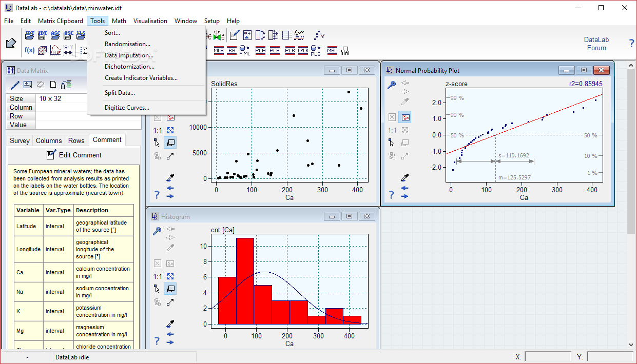The image size is (637, 364).
Task: Click the key icon in Normal Probability Plot
Action: pos(392,85)
